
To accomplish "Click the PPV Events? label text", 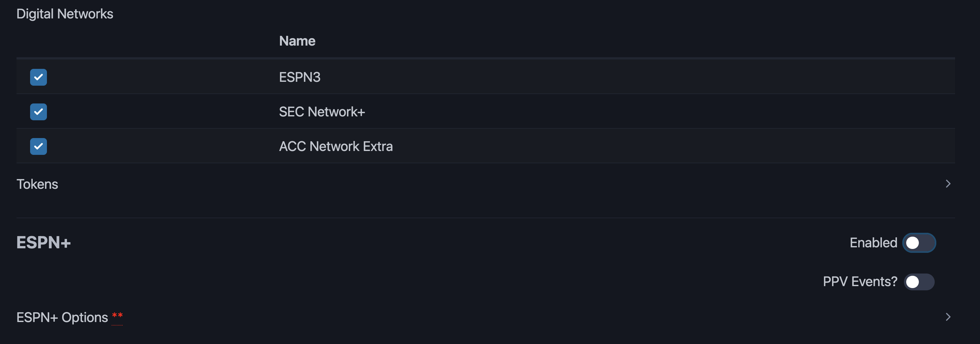I will 860,282.
